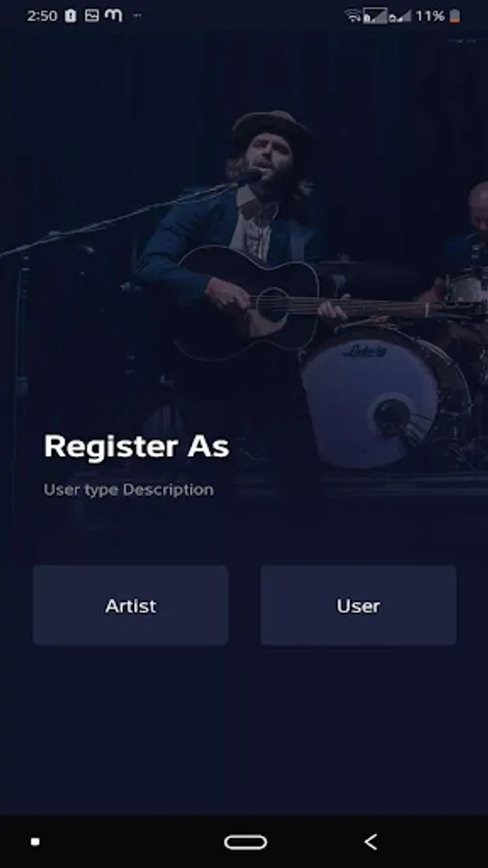Tap the Register As heading
Viewport: 488px width, 868px height.
click(137, 447)
